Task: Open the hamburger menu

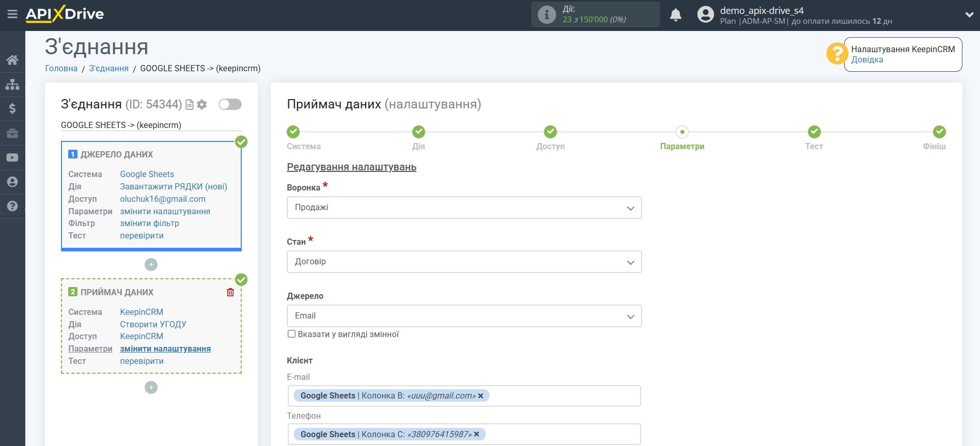Action: point(12,14)
